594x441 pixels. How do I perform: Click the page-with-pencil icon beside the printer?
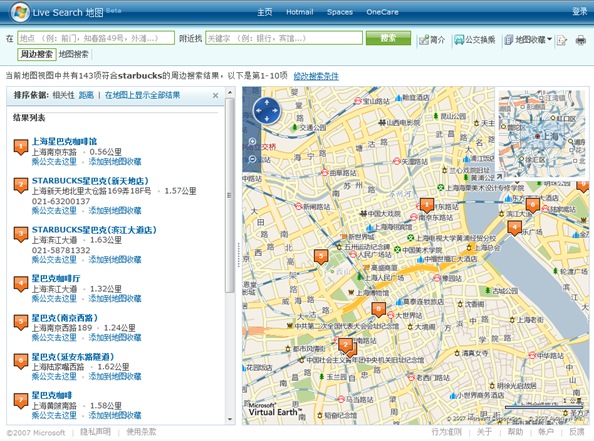click(562, 40)
